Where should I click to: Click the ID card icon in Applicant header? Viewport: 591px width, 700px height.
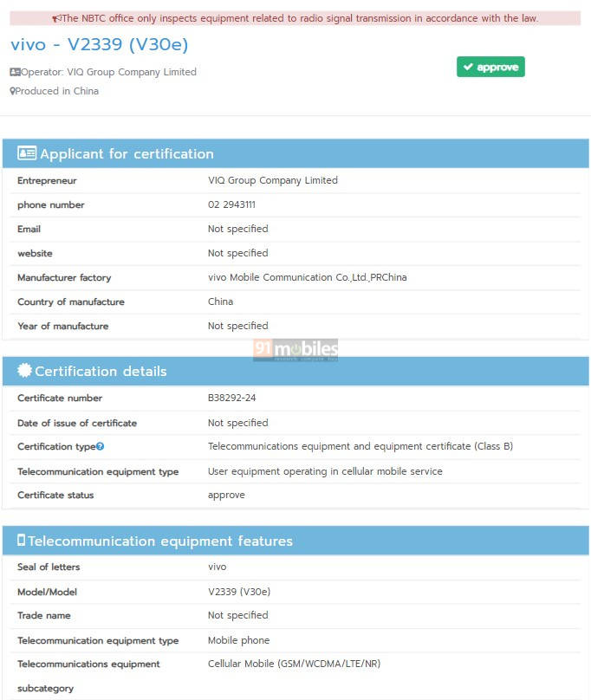click(27, 153)
